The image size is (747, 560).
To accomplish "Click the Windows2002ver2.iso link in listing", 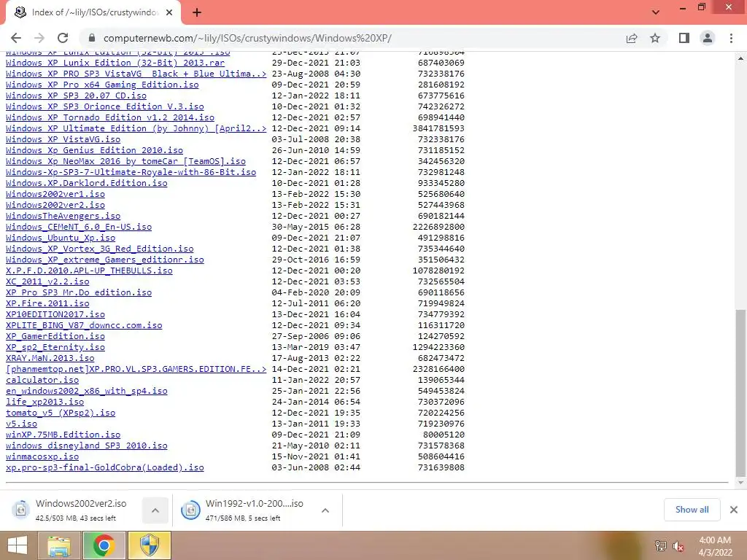I will click(x=55, y=205).
